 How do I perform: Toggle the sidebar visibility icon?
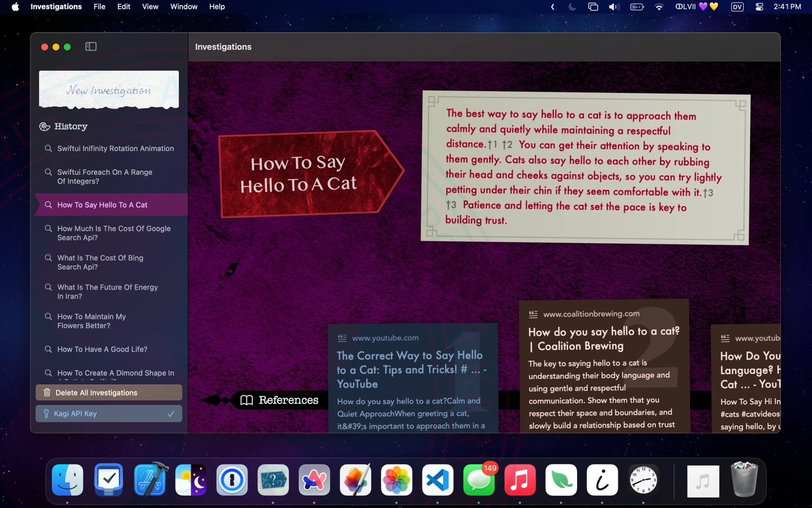[x=91, y=46]
